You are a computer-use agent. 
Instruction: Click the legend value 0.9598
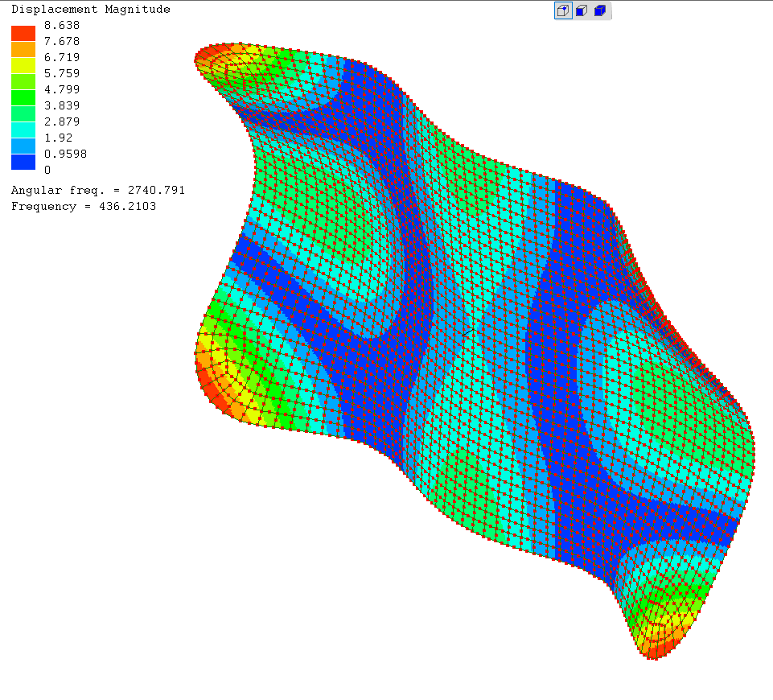point(66,154)
